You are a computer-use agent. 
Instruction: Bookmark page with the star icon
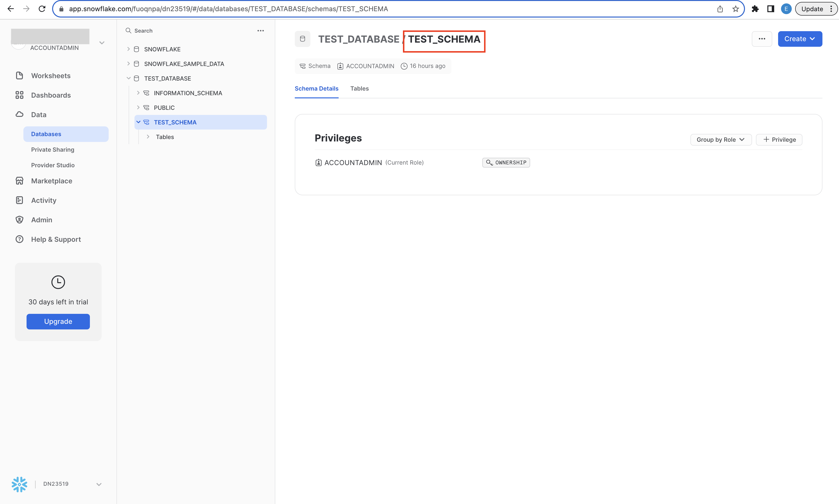[x=735, y=9]
